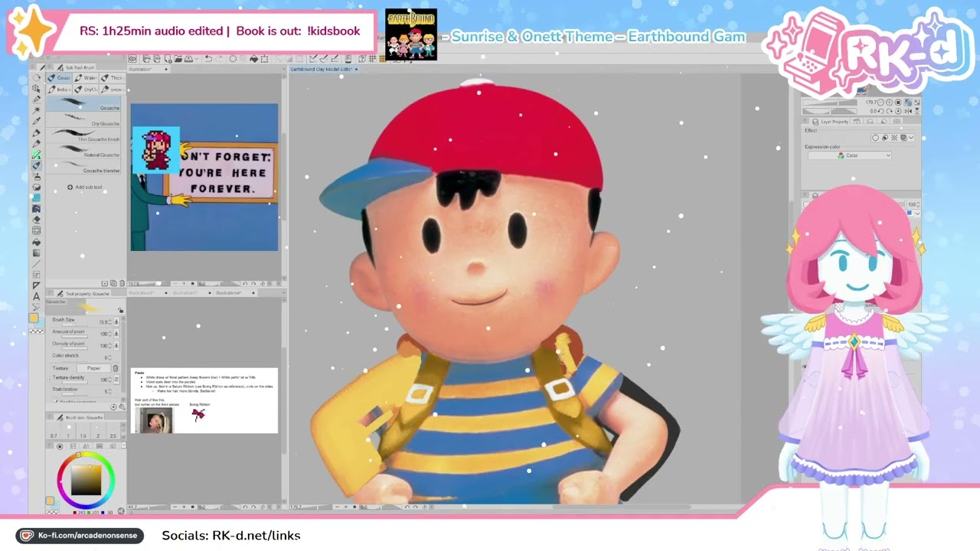The image size is (980, 551).
Task: Open the Expression color dropdown
Action: [850, 155]
